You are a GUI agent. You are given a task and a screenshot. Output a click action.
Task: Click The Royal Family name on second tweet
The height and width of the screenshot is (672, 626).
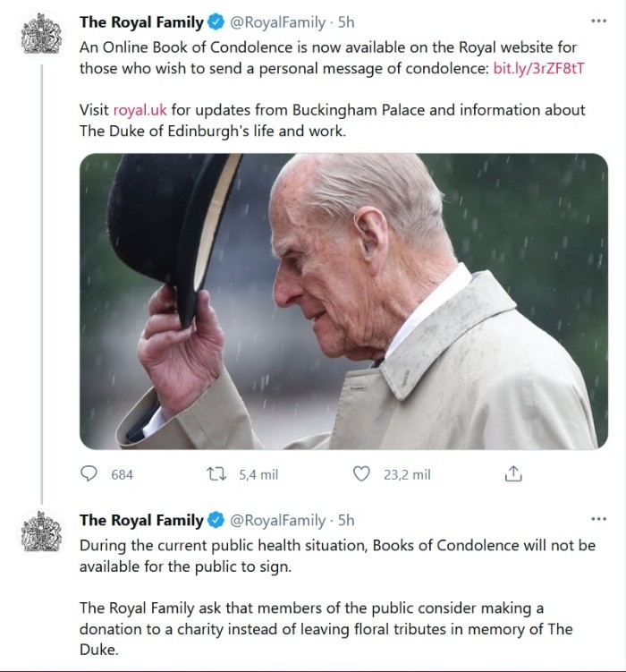(141, 520)
